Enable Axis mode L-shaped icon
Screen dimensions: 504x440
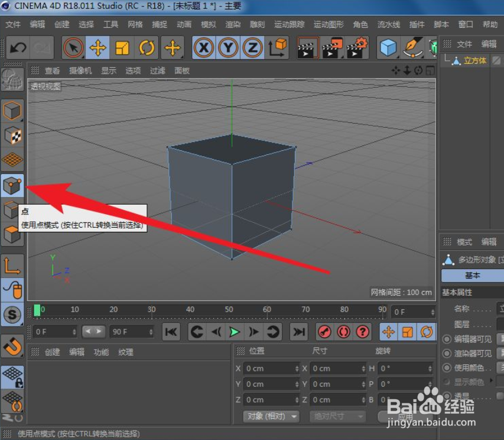(12, 266)
